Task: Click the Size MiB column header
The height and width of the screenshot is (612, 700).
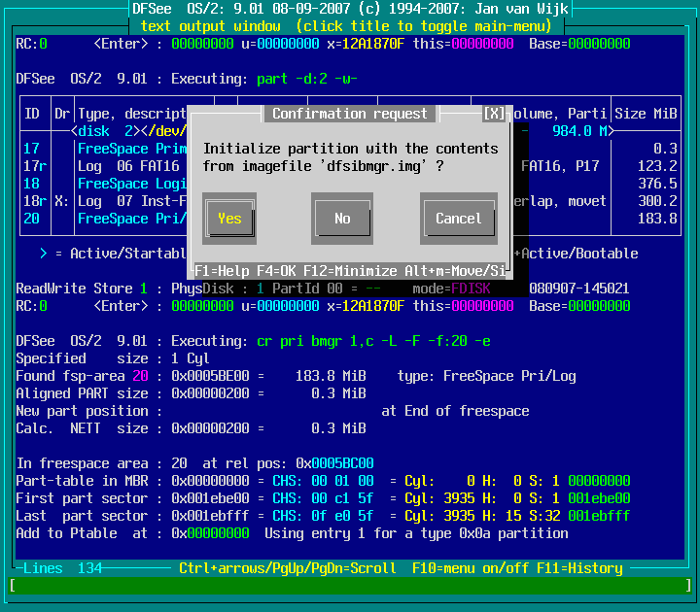Action: [646, 114]
